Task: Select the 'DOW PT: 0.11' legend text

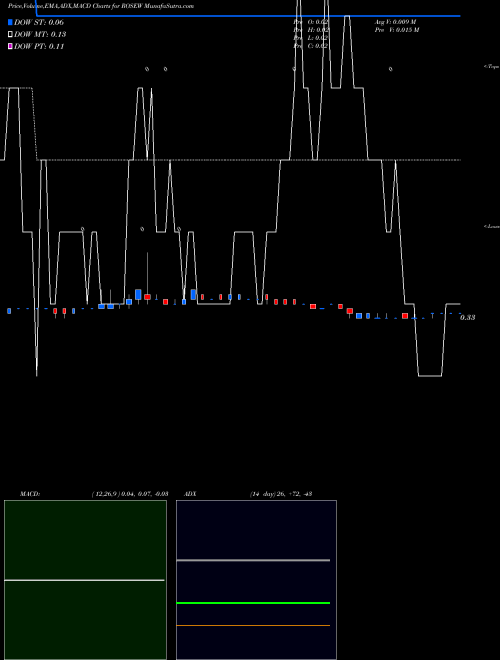Action: pyautogui.click(x=39, y=46)
